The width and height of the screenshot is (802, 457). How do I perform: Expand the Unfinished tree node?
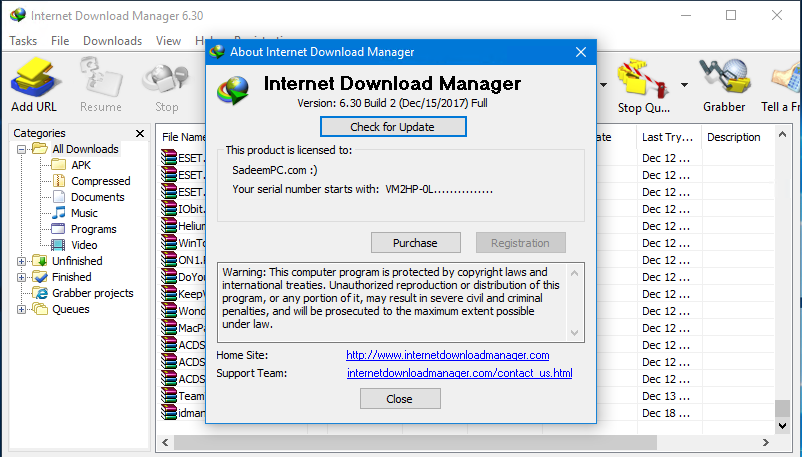point(21,262)
